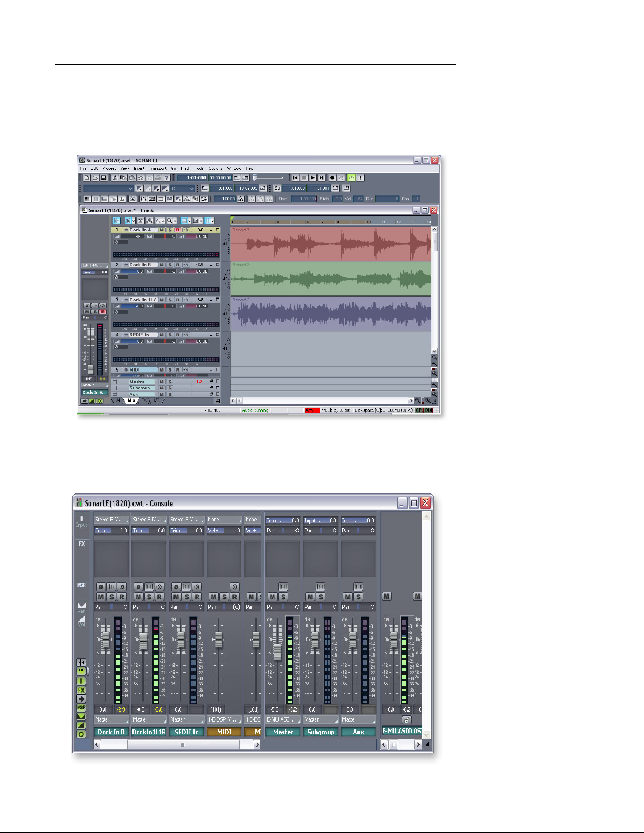Screen dimensions: 644x833
Task: Maximize track 4 SPDIF In strip
Action: click(218, 335)
